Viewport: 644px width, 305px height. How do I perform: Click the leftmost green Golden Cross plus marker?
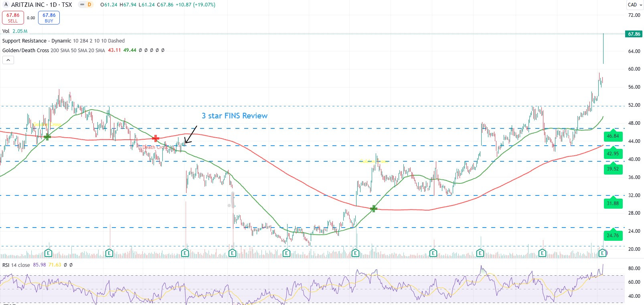[47, 137]
